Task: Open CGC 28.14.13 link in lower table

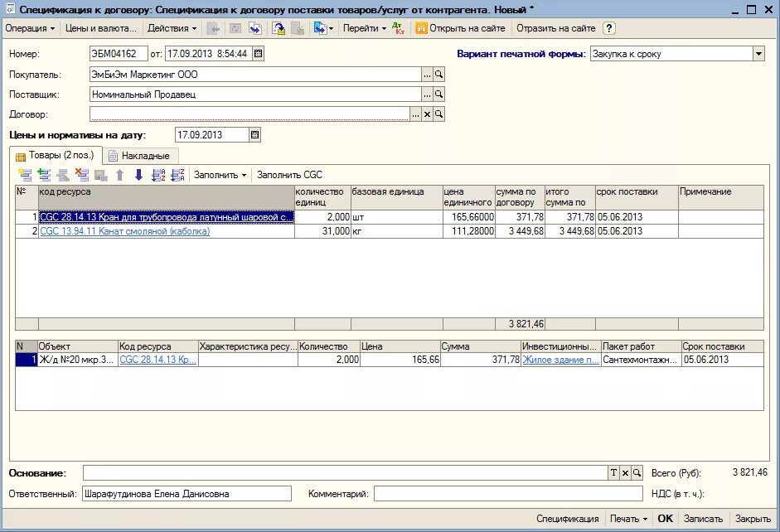Action: click(x=158, y=360)
